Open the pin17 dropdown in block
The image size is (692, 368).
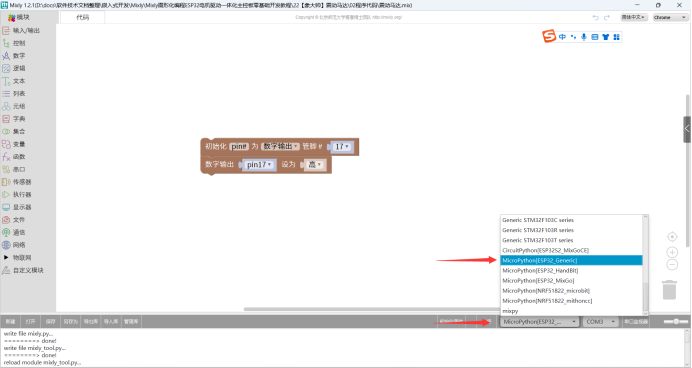point(259,165)
